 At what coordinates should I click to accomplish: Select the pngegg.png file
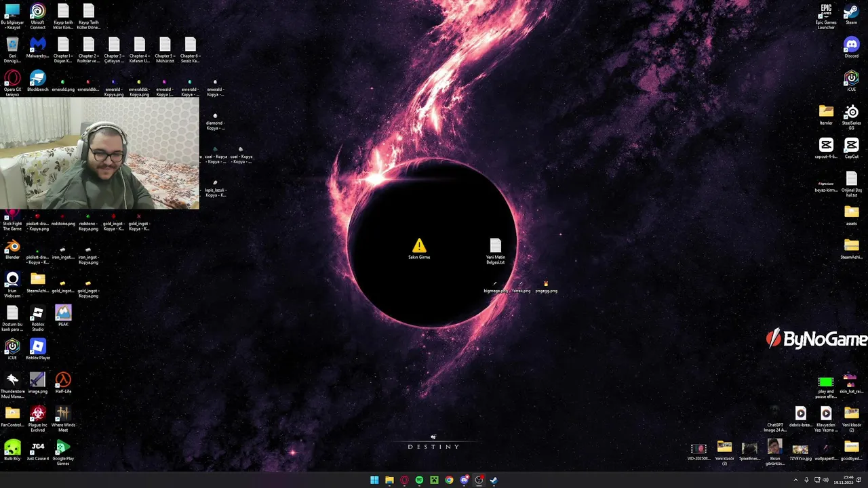[x=546, y=287]
